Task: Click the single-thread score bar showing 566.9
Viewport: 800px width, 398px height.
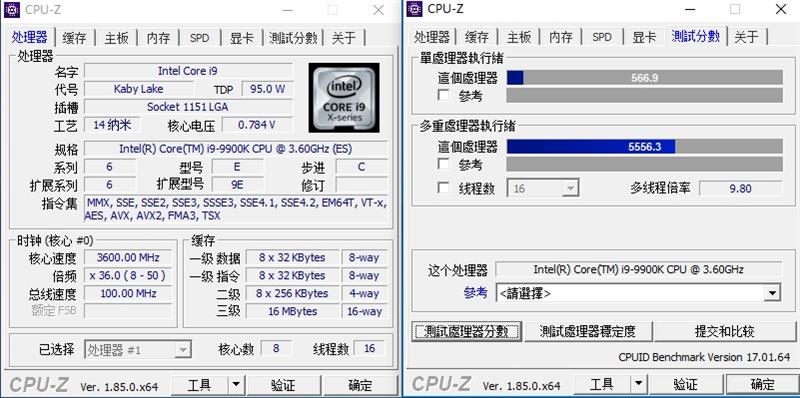Action: (644, 78)
